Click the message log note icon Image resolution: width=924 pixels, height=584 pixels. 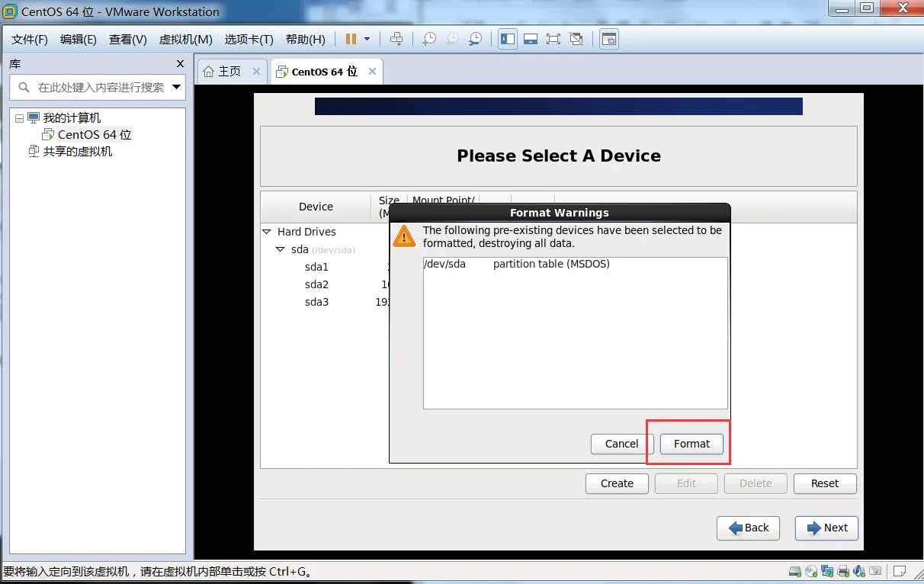click(900, 571)
